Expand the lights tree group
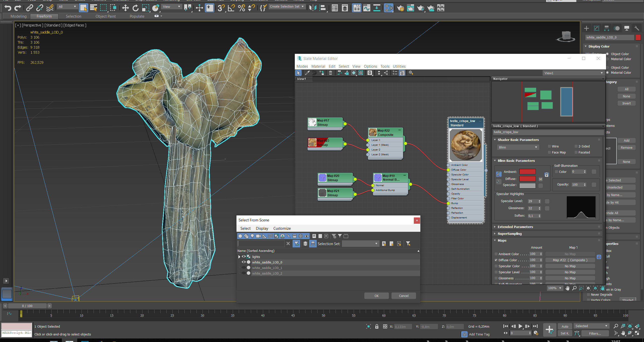This screenshot has height=342, width=644. 239,257
